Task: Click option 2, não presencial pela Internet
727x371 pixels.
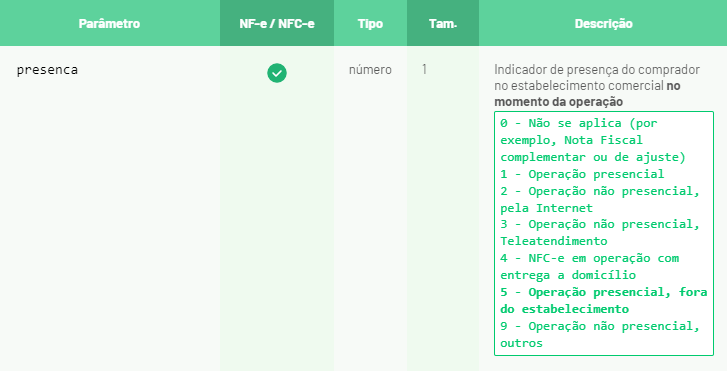Action: tap(599, 199)
